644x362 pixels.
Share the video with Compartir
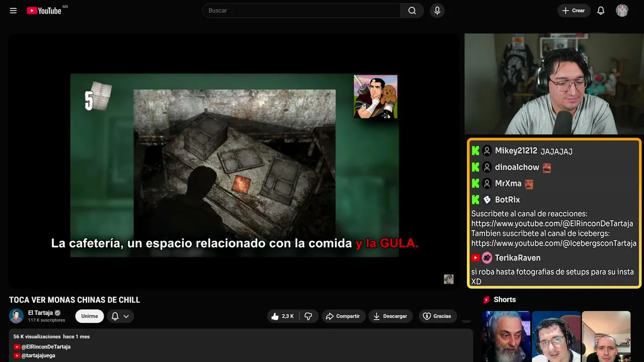[x=343, y=316]
